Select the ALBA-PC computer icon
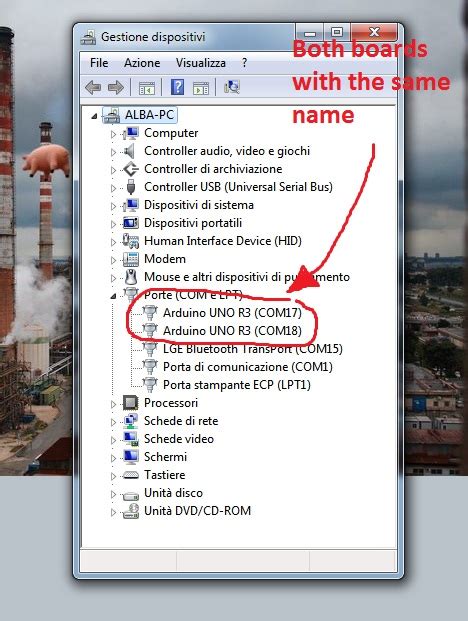Screen dimensions: 468x621 tap(112, 115)
